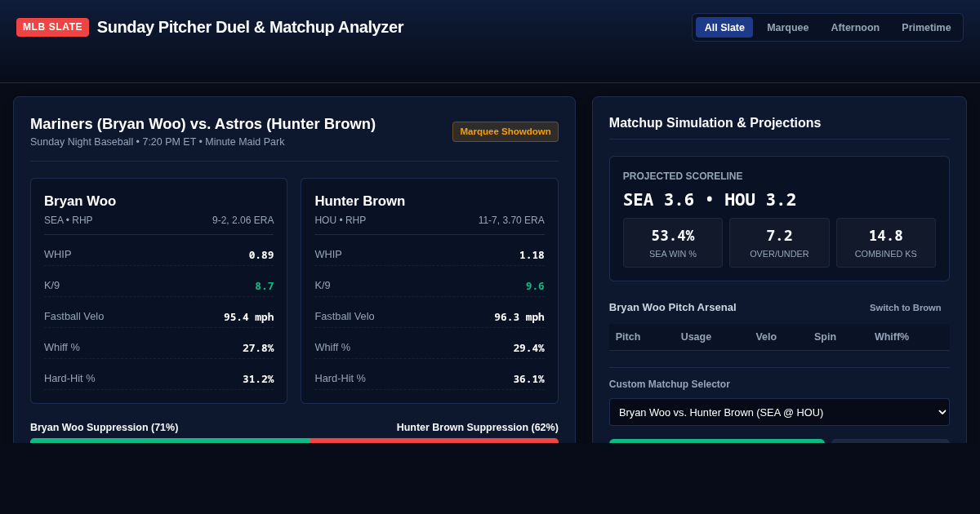Click the SEA WIN % stat box
Viewport: 980px width, 514px height.
click(673, 242)
